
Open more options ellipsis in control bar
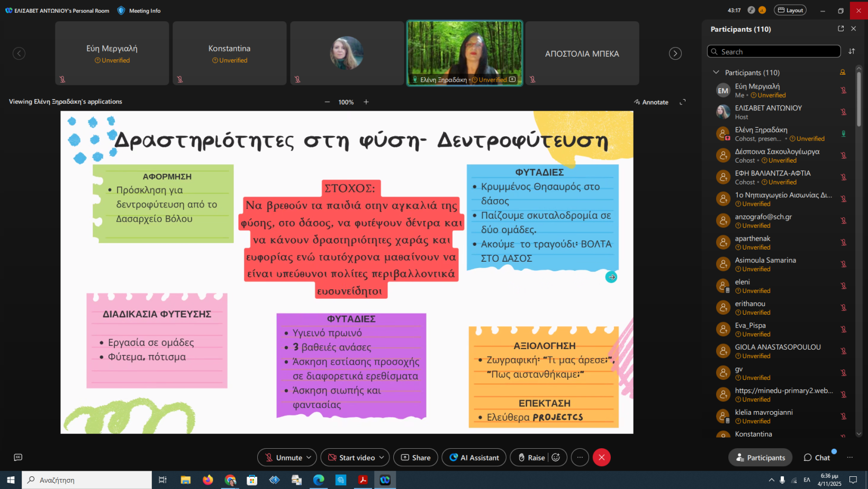(580, 457)
